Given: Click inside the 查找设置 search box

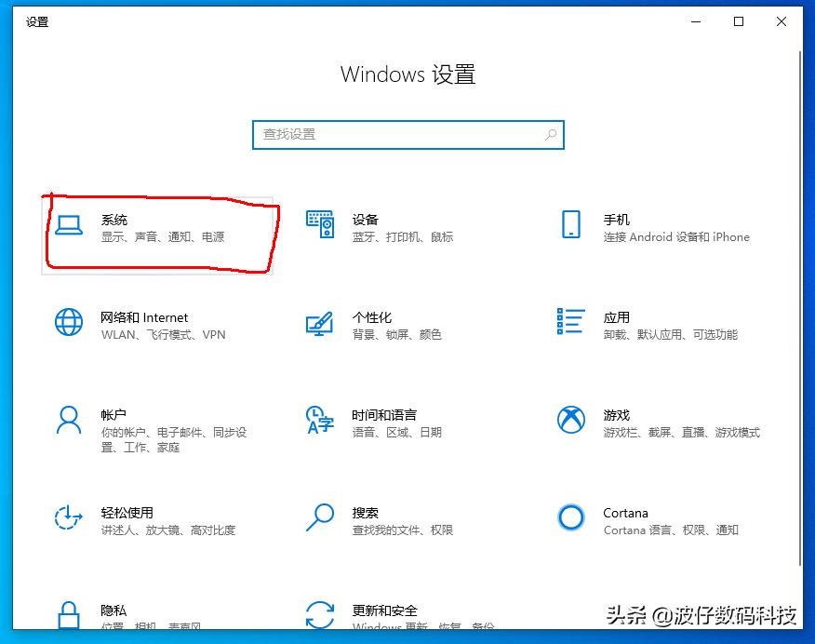Looking at the screenshot, I should (x=391, y=135).
